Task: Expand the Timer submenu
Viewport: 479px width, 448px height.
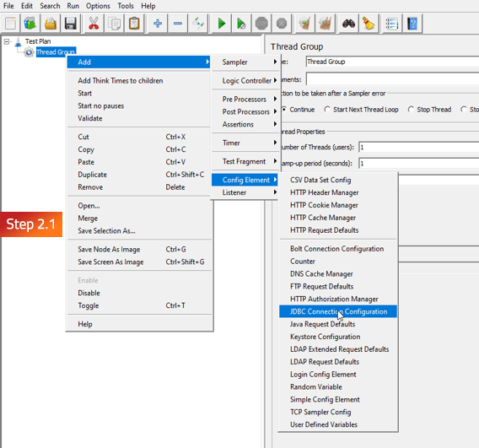Action: [245, 143]
